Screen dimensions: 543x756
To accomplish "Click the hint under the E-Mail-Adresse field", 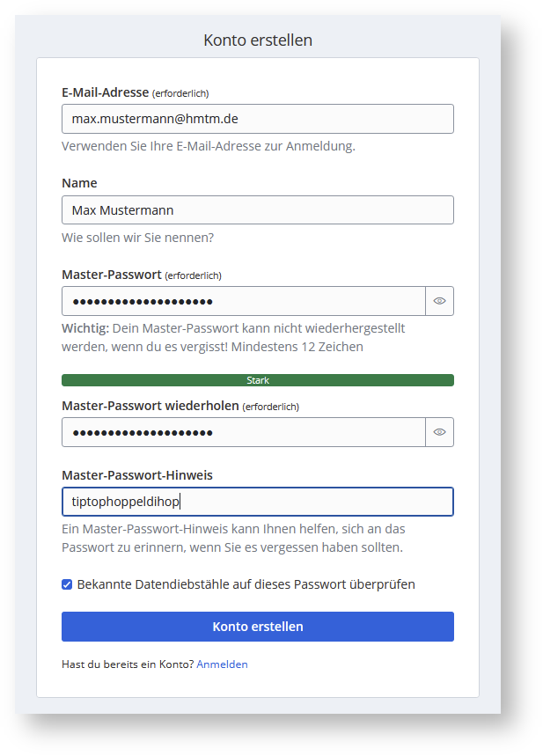I will point(208,146).
